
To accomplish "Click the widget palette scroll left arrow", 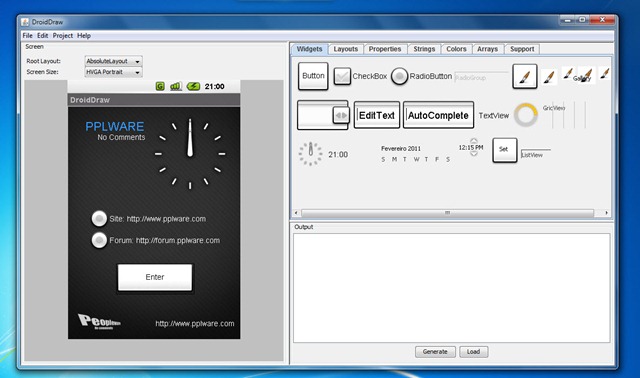I will [296, 213].
